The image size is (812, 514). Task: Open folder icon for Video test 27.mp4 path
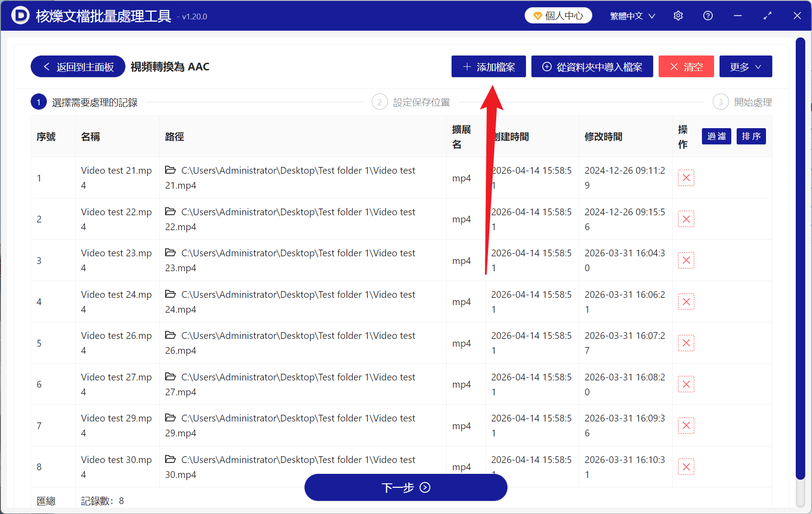point(171,377)
